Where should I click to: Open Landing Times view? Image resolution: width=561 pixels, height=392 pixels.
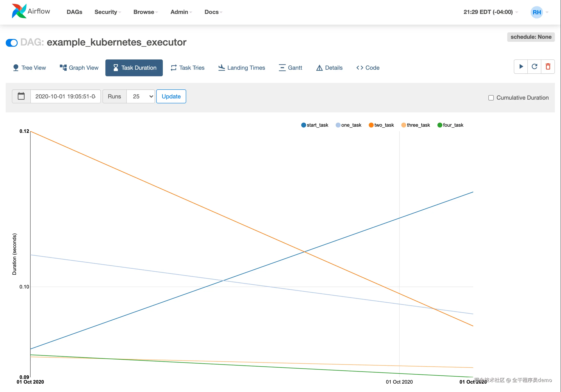tap(241, 68)
